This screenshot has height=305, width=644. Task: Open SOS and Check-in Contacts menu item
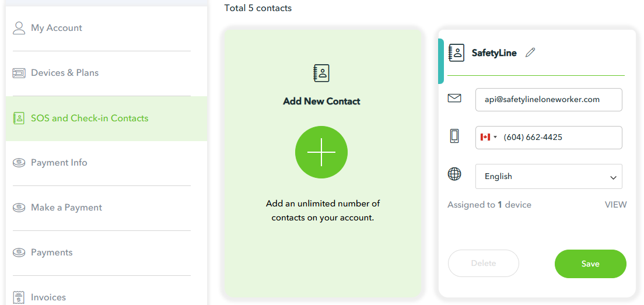(x=89, y=118)
